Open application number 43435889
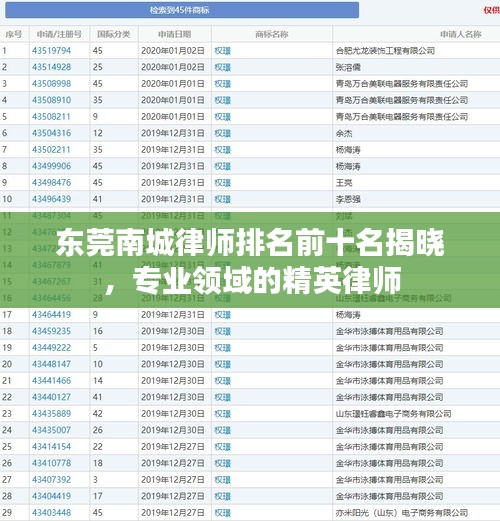 pos(51,414)
